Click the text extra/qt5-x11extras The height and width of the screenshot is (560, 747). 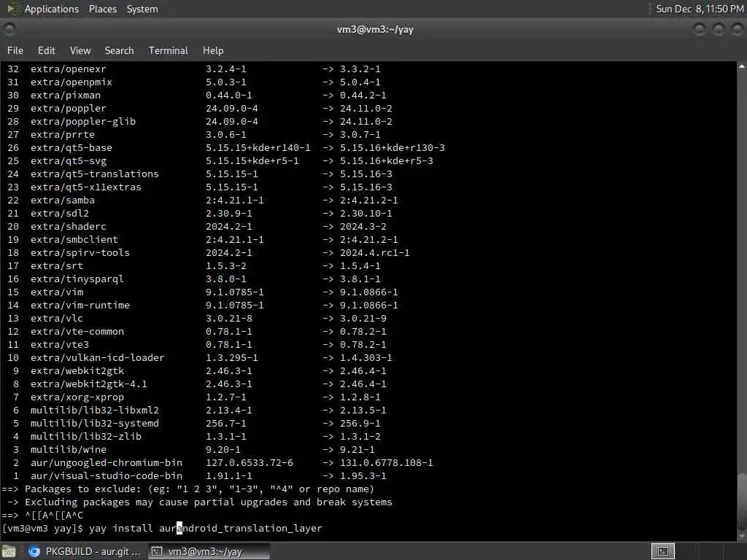[x=86, y=187]
